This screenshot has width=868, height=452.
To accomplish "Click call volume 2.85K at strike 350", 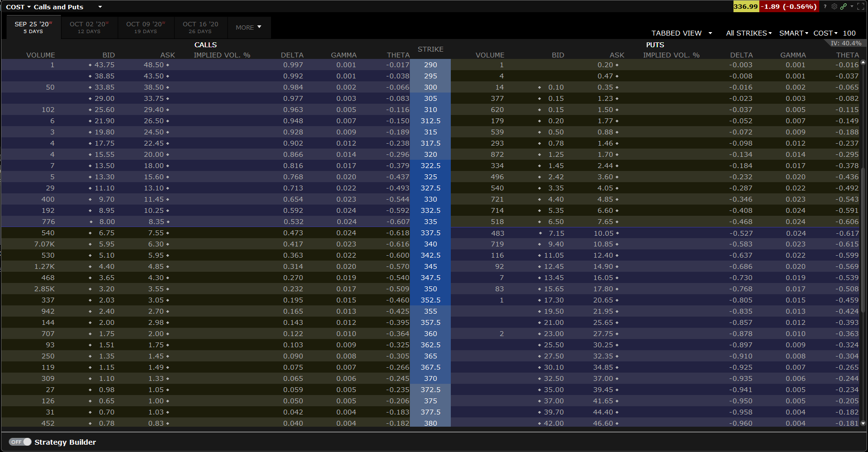I will pos(44,289).
